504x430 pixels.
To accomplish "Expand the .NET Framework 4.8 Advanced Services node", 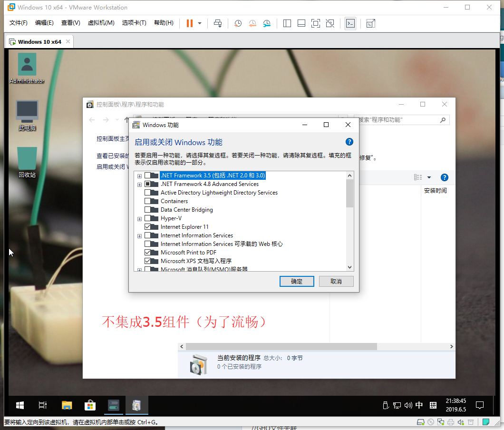I will [x=139, y=185].
